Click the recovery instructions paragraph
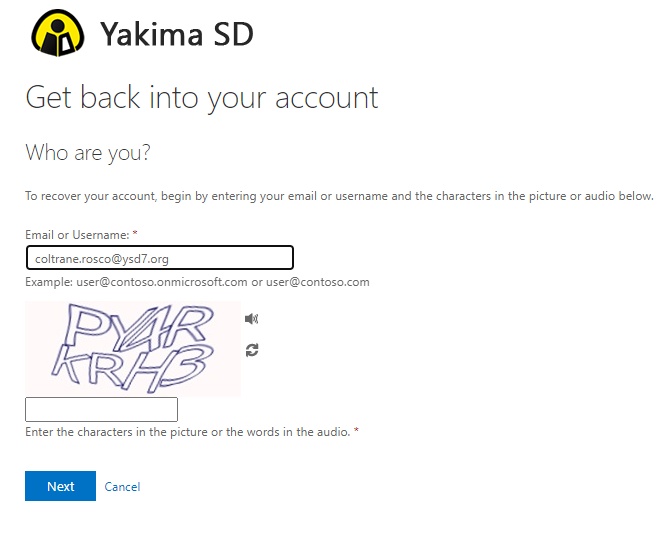 pyautogui.click(x=339, y=196)
